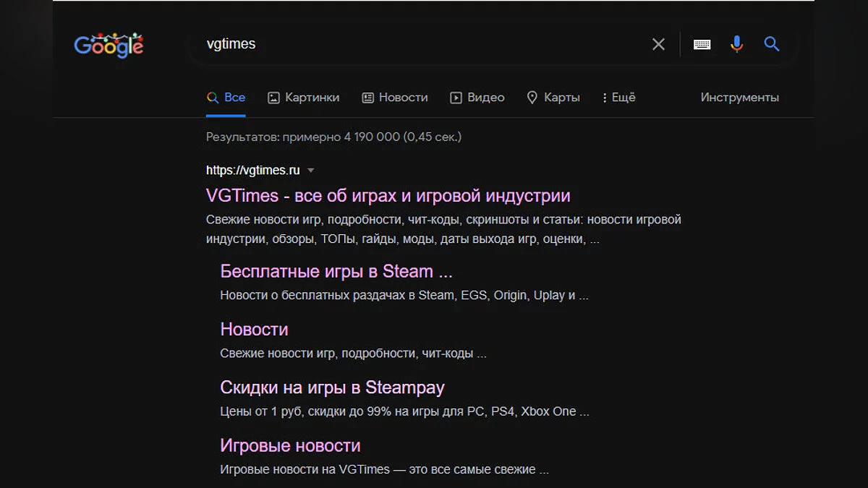The height and width of the screenshot is (488, 868).
Task: Open Скидки на игры в Steampay link
Action: coord(332,388)
